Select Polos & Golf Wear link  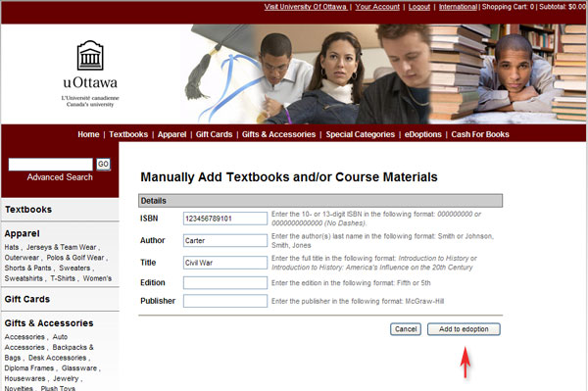[75, 258]
